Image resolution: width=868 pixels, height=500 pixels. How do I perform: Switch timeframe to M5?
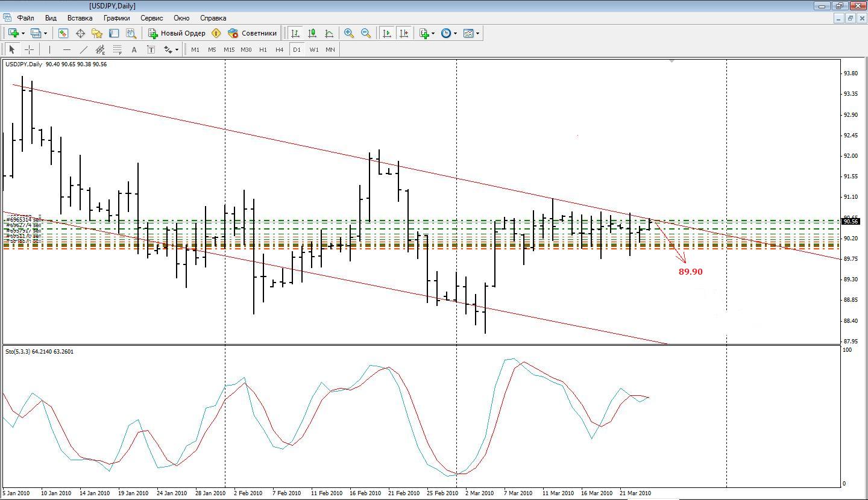click(212, 49)
